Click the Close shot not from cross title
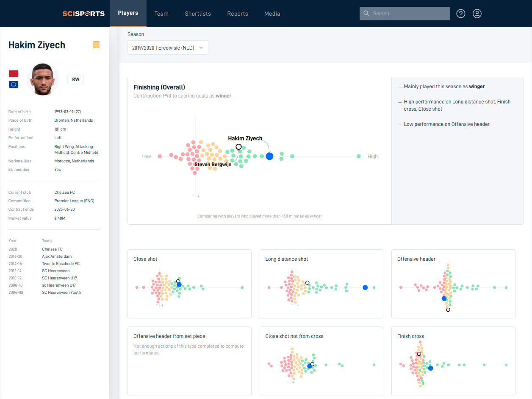Viewport: 532px width, 399px height. click(x=294, y=336)
